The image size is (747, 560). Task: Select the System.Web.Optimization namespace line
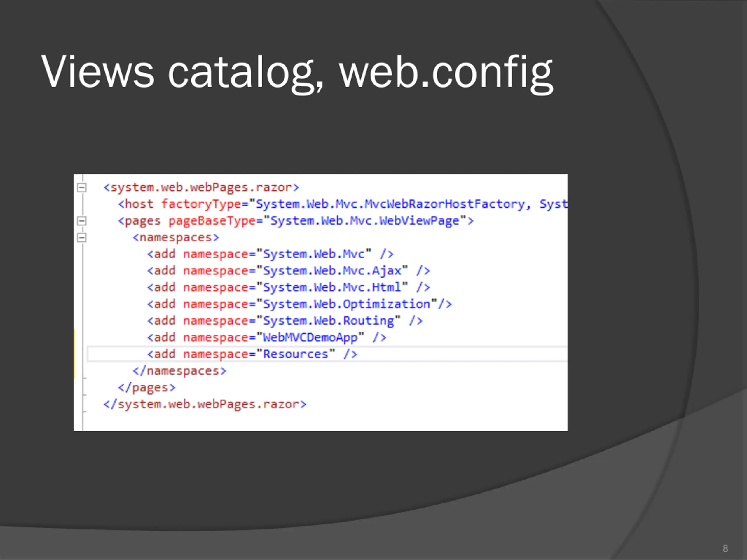[299, 304]
